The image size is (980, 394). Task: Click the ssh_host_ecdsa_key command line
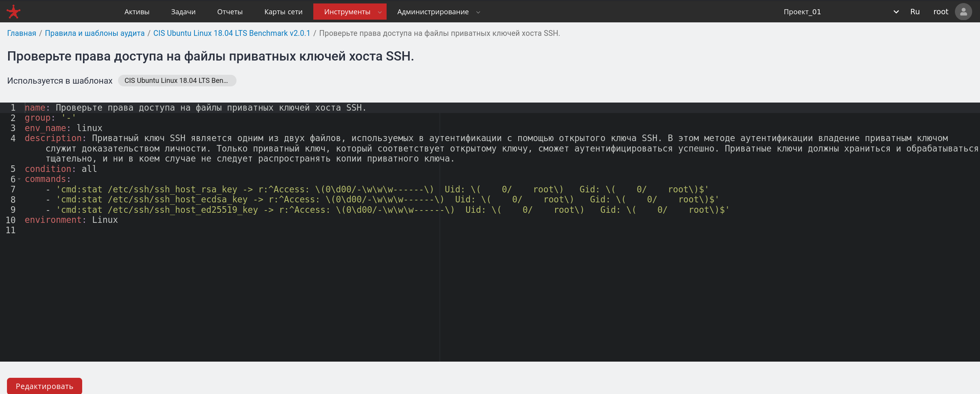382,199
